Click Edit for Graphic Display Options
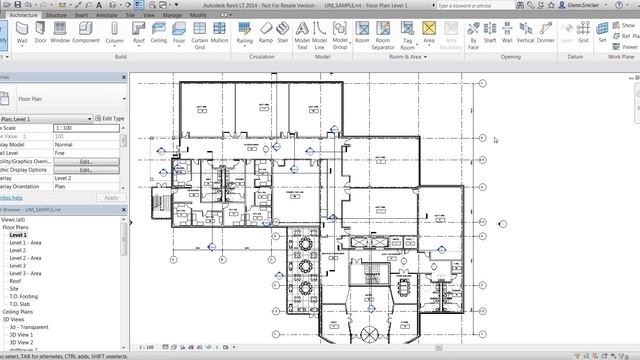This screenshot has width=640, height=360. tap(86, 170)
